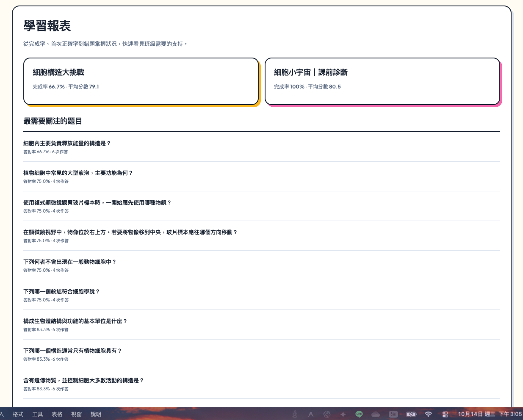Click 完成率 100% stat on 細胞小宇宙 card
The height and width of the screenshot is (420, 523).
[289, 86]
